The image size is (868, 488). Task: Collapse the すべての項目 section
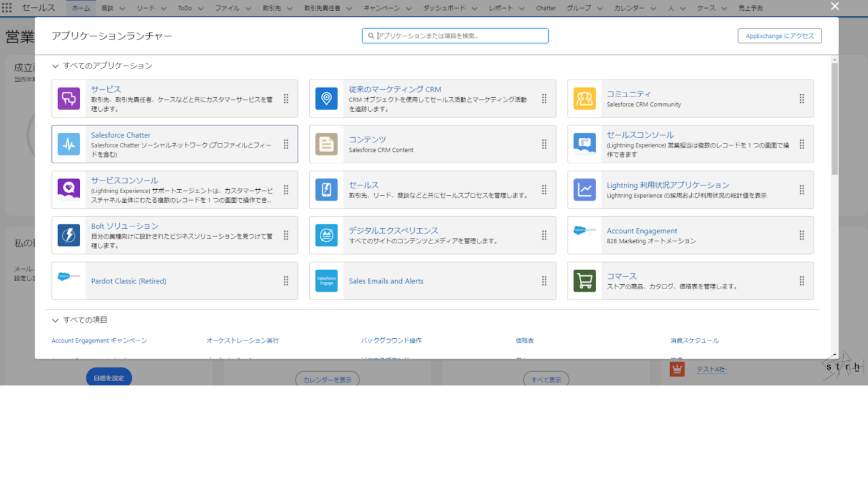55,319
